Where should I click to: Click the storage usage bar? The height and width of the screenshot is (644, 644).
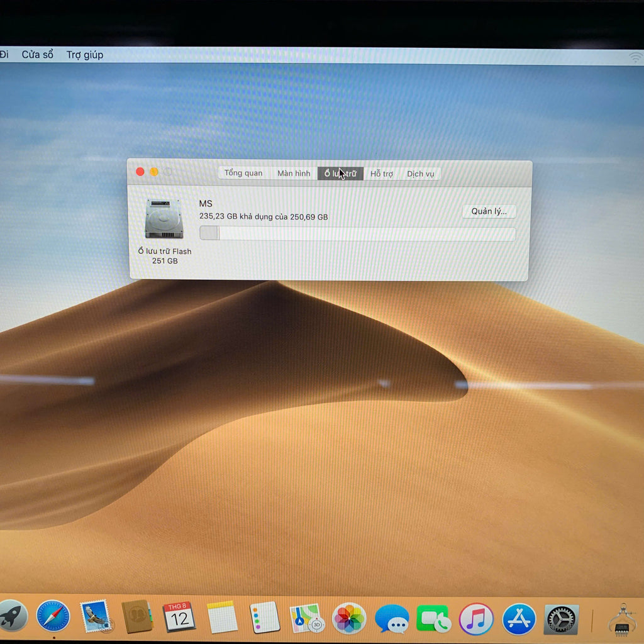click(x=357, y=233)
